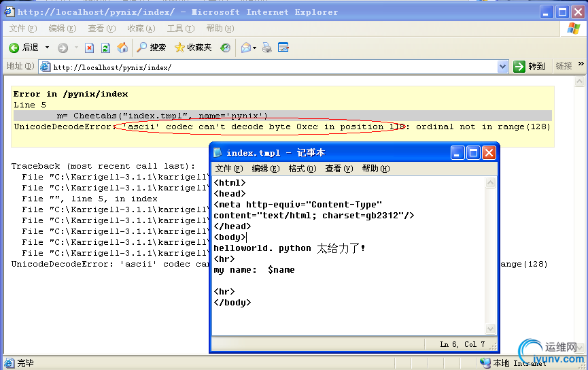588x370 pixels.
Task: Click Notepad scrollbar down arrow
Action: [x=491, y=329]
